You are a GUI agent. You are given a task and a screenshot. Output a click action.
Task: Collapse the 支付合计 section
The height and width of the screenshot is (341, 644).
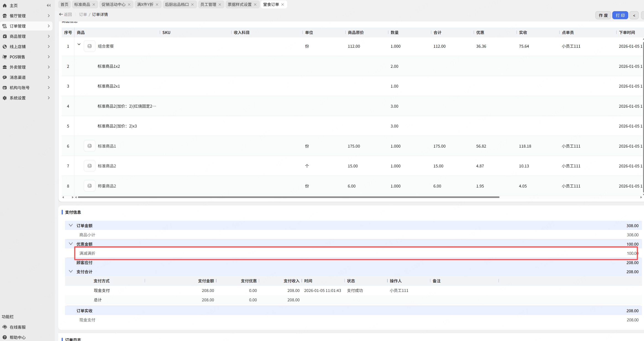[71, 272]
